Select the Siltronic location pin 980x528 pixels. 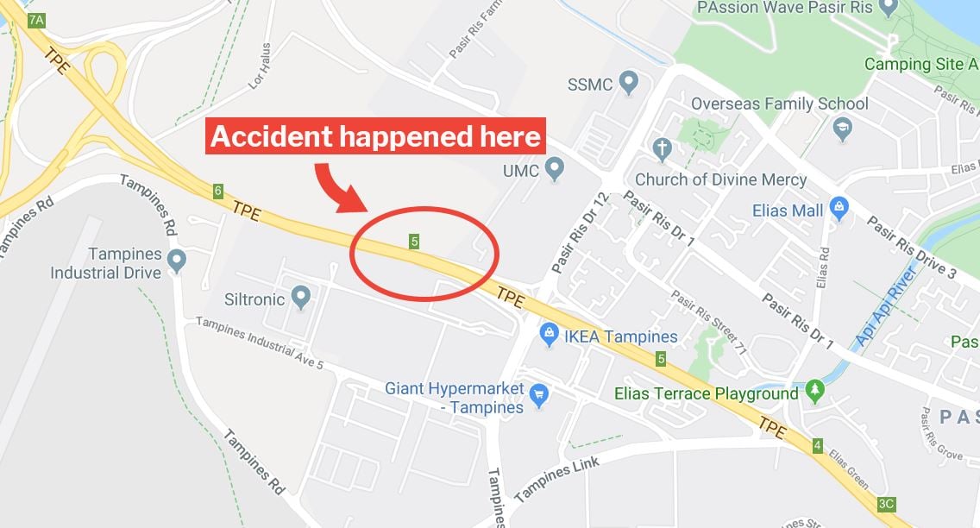tap(301, 298)
